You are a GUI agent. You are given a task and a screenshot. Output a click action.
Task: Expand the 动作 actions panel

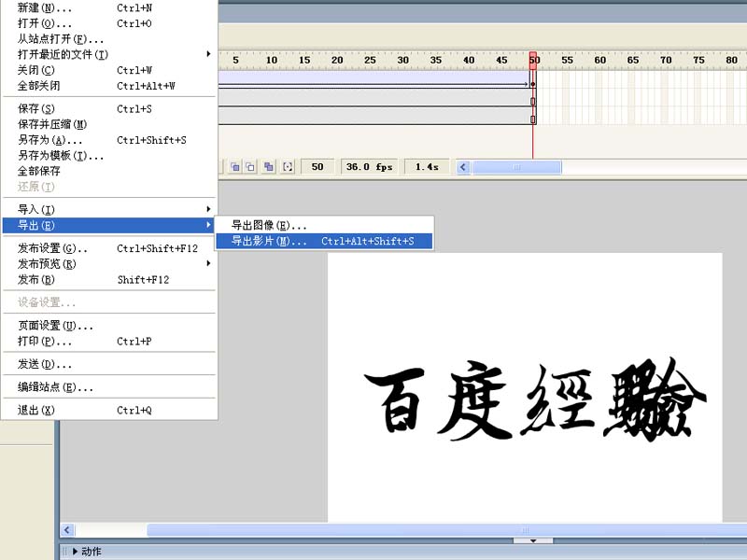click(x=76, y=552)
